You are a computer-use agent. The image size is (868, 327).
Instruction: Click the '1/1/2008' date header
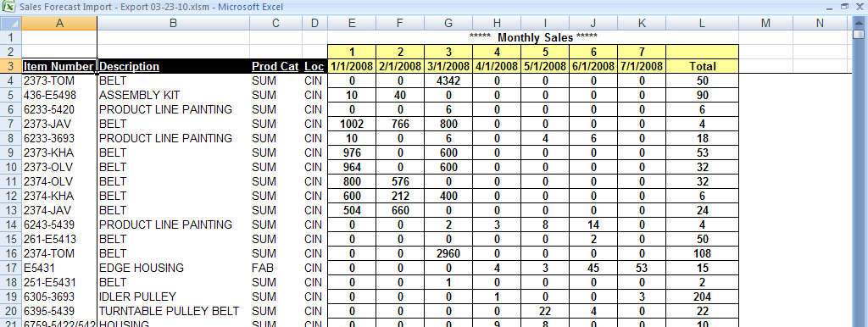(352, 66)
